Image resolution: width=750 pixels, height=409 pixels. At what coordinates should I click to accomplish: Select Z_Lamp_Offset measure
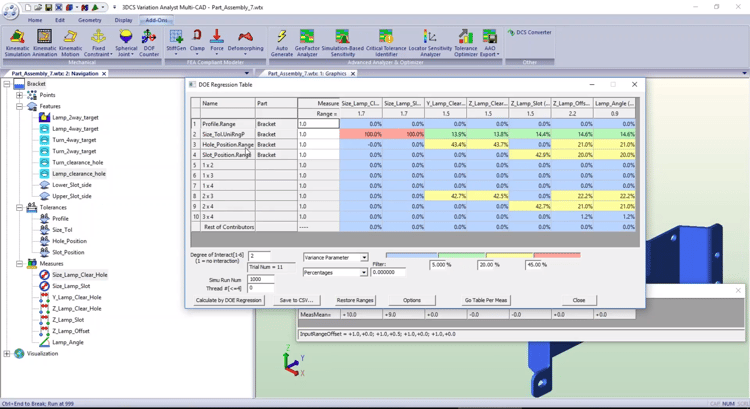(x=71, y=331)
